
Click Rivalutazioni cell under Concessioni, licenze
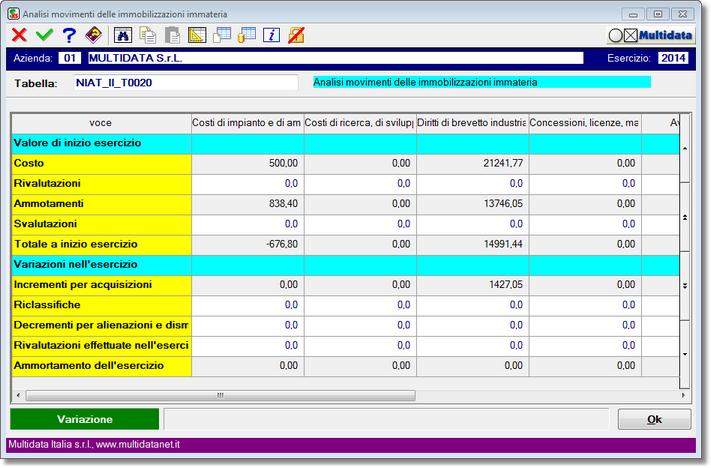pos(585,184)
